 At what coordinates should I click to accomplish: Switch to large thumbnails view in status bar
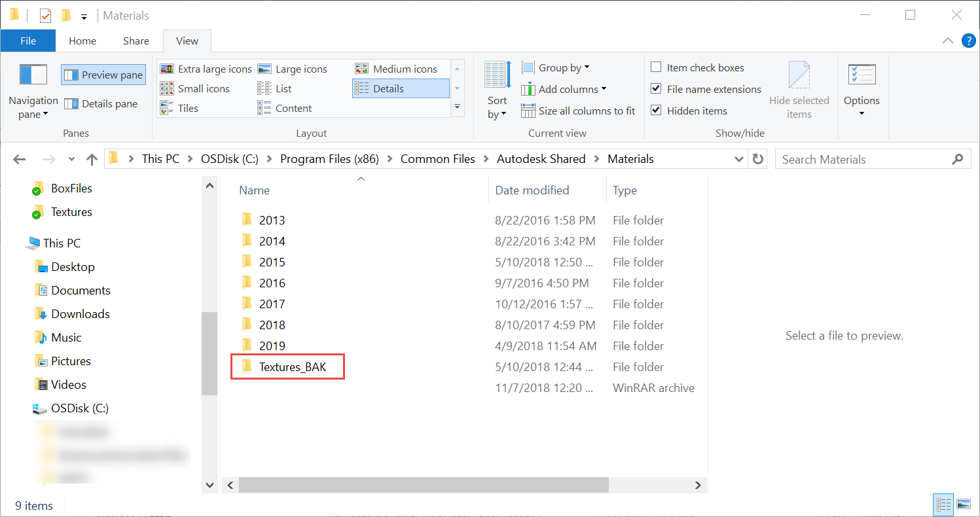[x=963, y=505]
